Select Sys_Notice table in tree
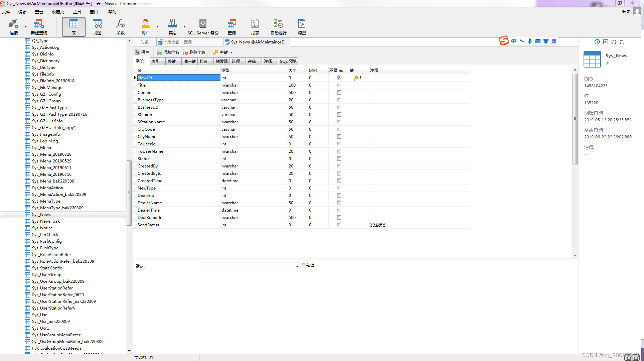 tap(42, 228)
